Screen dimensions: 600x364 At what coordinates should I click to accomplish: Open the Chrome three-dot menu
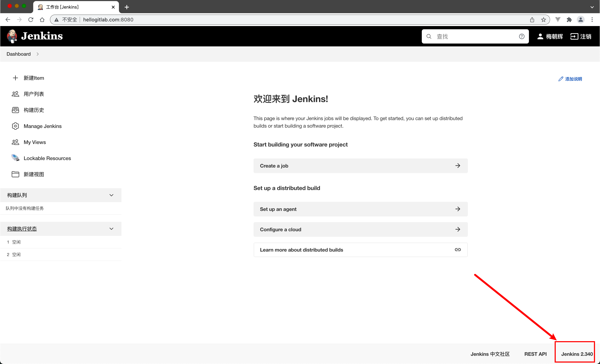click(592, 20)
